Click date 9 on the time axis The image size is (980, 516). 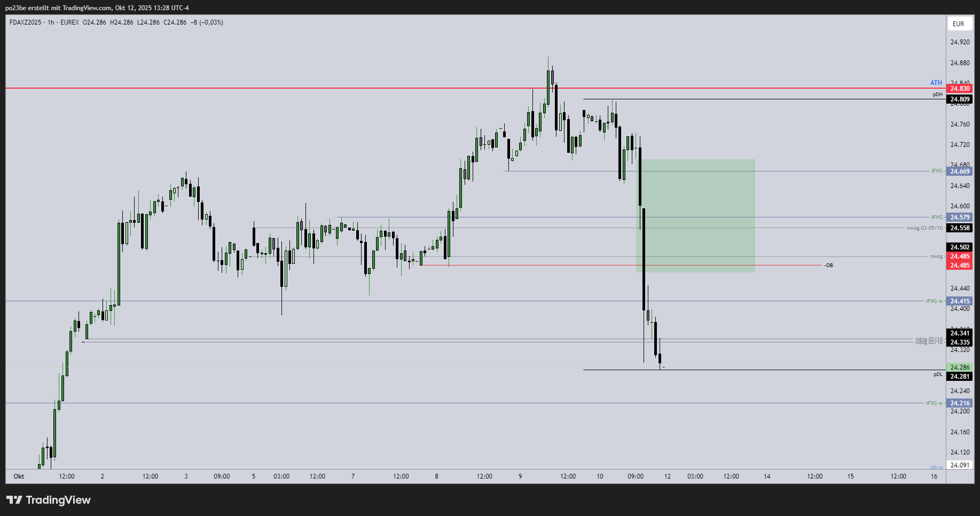pyautogui.click(x=520, y=476)
